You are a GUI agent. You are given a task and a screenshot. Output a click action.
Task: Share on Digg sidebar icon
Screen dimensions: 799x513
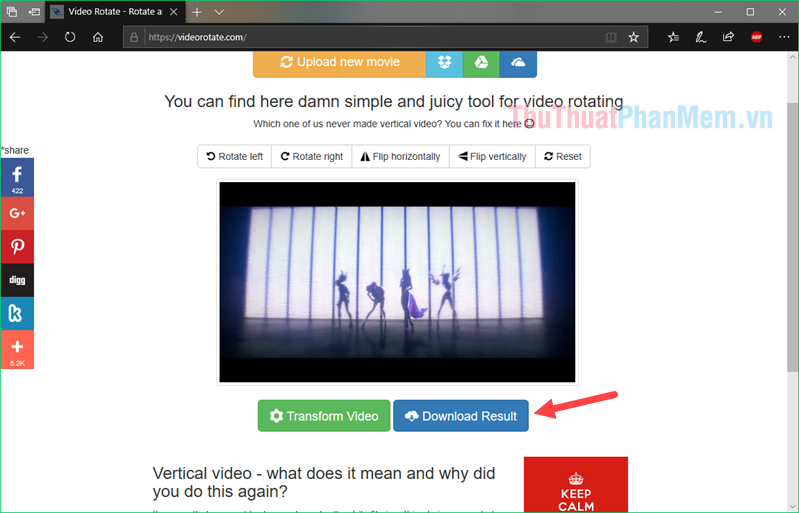pyautogui.click(x=17, y=280)
